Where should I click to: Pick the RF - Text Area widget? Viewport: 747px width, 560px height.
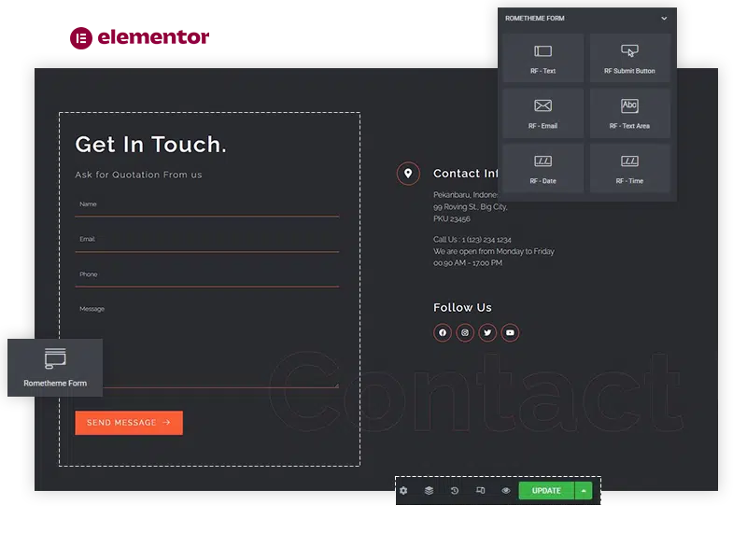click(x=629, y=113)
